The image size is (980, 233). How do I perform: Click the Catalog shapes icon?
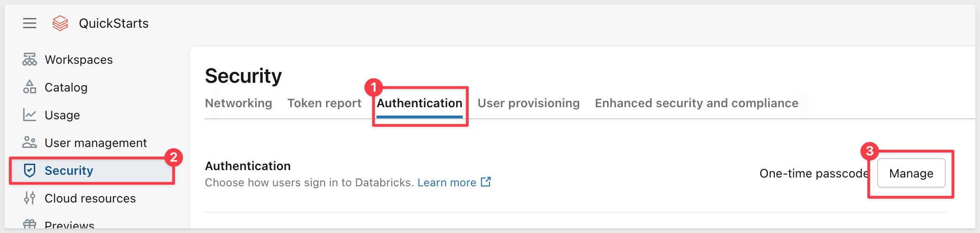pos(30,87)
